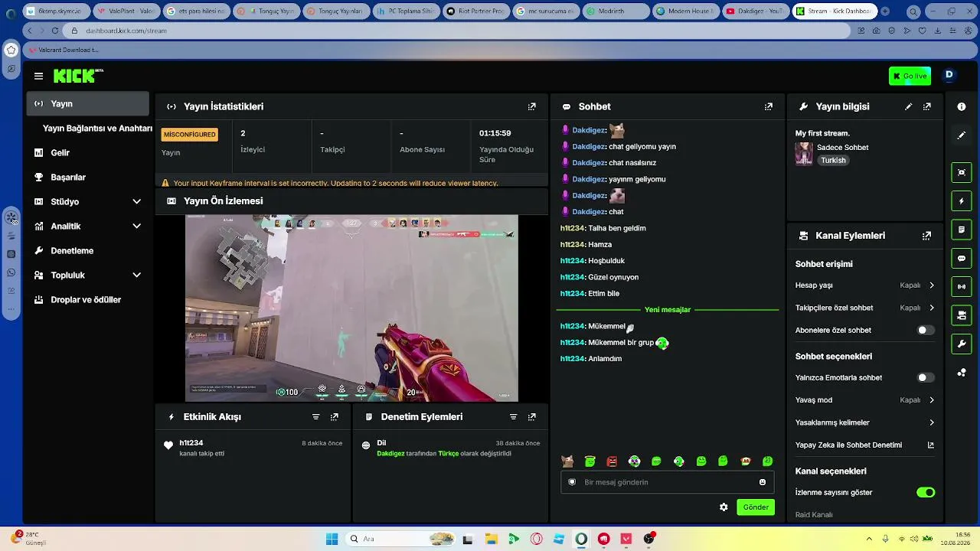Click the MISCONFIGURED status badge
980x551 pixels.
click(x=190, y=135)
